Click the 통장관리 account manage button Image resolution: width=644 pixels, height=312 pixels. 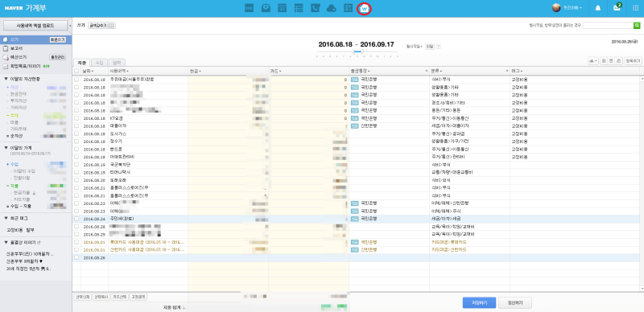click(x=57, y=57)
